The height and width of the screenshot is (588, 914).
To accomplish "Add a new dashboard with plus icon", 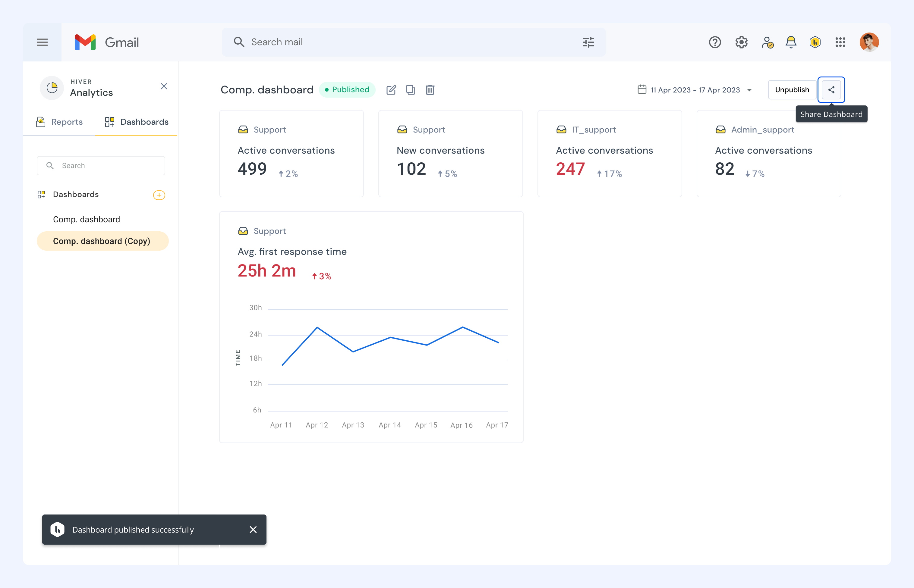I will tap(159, 195).
